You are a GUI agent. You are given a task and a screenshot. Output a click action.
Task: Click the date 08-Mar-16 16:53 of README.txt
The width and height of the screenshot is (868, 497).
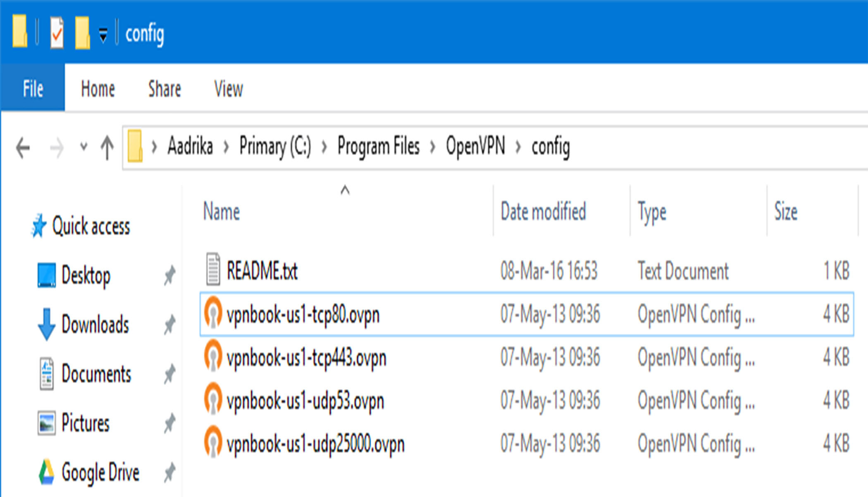pyautogui.click(x=549, y=271)
